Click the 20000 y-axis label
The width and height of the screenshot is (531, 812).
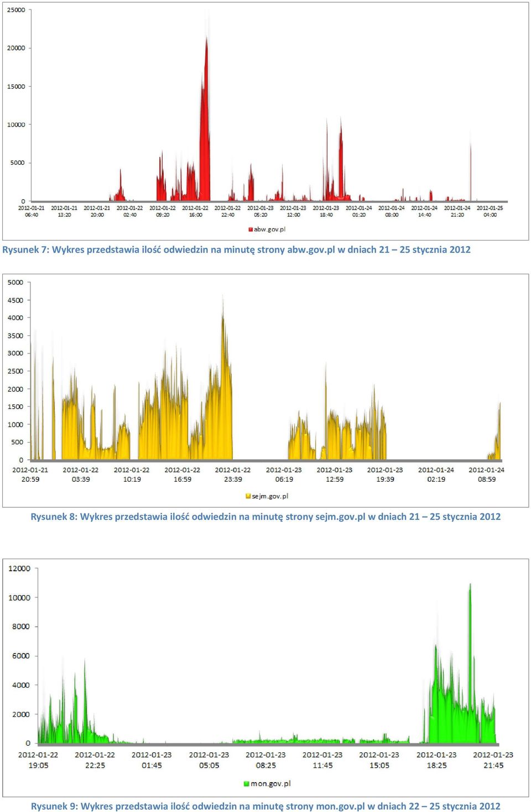(16, 48)
